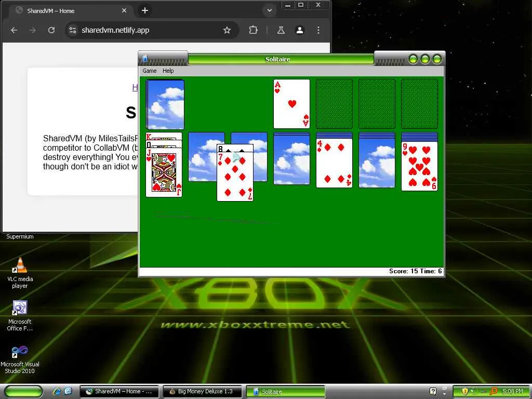This screenshot has height=399, width=532.
Task: Select the 9 of Hearts card
Action: pyautogui.click(x=419, y=166)
